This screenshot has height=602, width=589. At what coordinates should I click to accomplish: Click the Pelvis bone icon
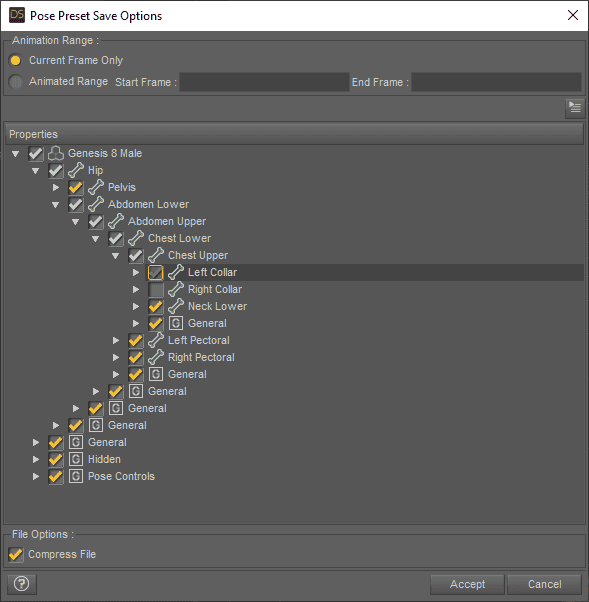pyautogui.click(x=96, y=187)
